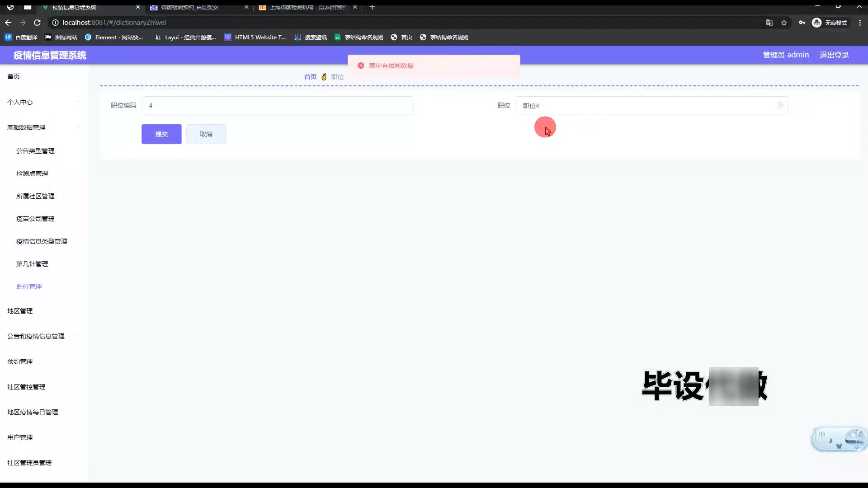This screenshot has height=488, width=868.
Task: Close the 上海核酸检测机构 tab
Action: point(355,7)
